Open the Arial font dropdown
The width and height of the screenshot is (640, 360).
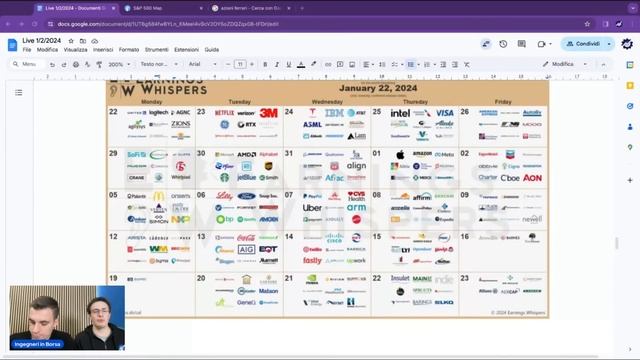[202, 64]
